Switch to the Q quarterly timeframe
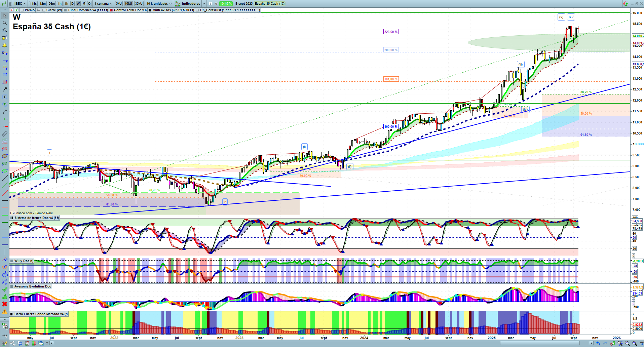Viewport: 644px width, 347px height. (x=89, y=4)
